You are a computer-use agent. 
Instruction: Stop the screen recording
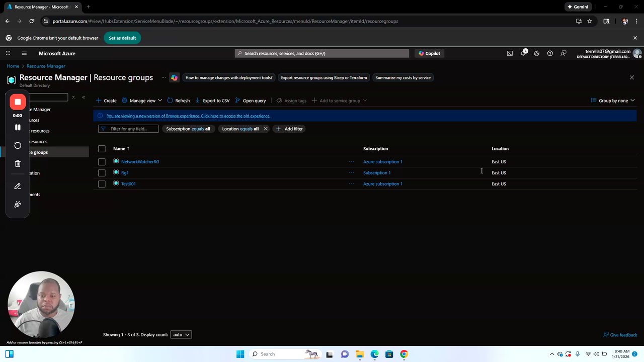click(x=18, y=102)
